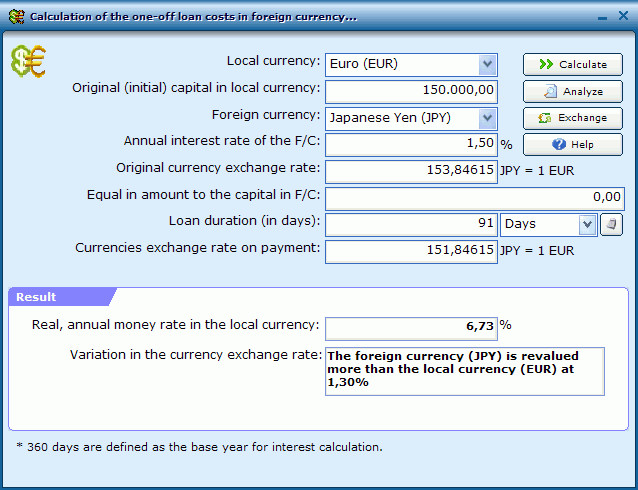638x490 pixels.
Task: Minimize the loan calculation window
Action: pyautogui.click(x=603, y=18)
